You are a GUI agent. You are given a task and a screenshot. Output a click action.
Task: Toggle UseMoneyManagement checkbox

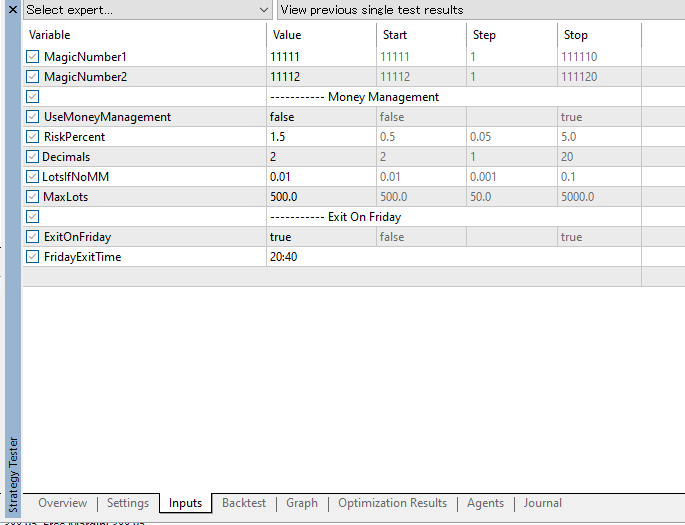click(x=33, y=117)
